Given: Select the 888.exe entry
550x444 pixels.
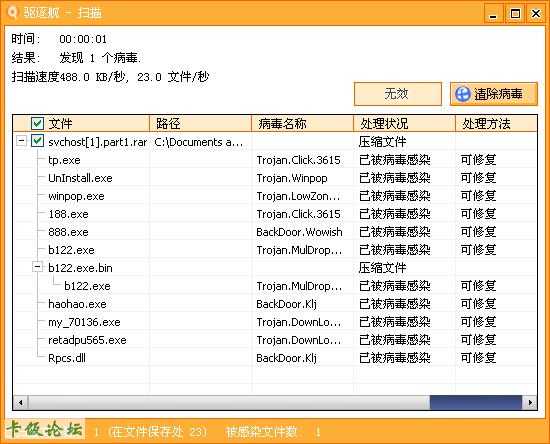Looking at the screenshot, I should pyautogui.click(x=68, y=232).
